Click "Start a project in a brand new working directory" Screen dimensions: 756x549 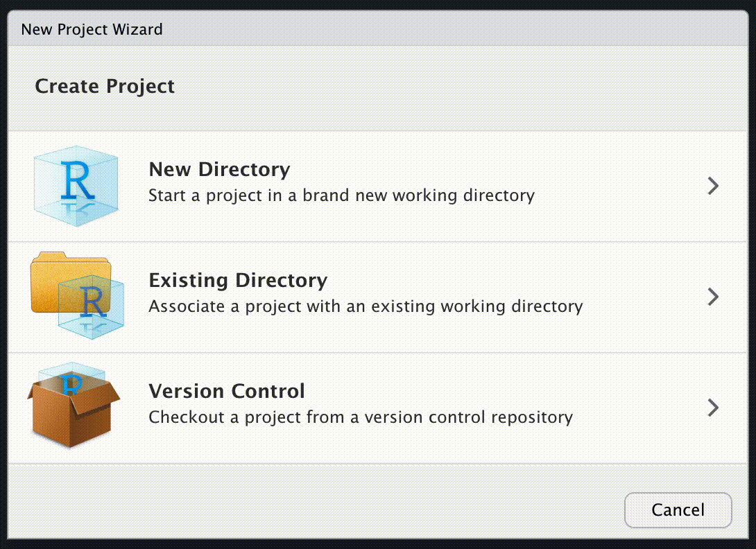tap(341, 195)
